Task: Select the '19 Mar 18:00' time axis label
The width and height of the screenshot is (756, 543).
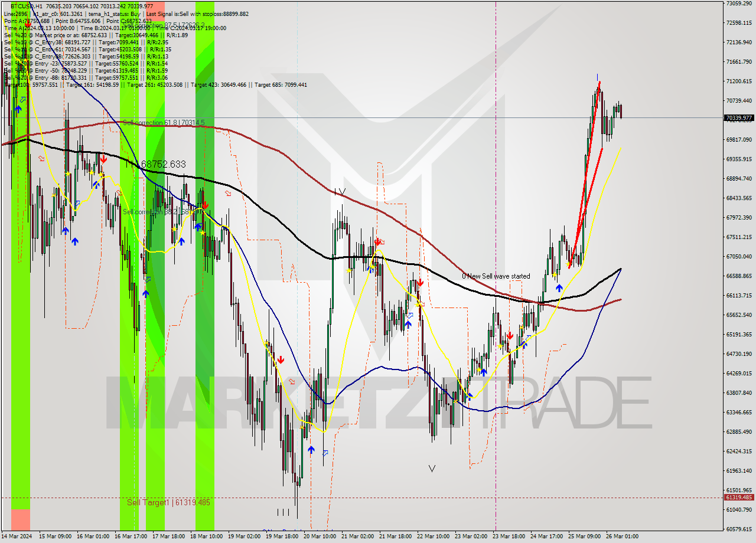Action: coord(282,537)
